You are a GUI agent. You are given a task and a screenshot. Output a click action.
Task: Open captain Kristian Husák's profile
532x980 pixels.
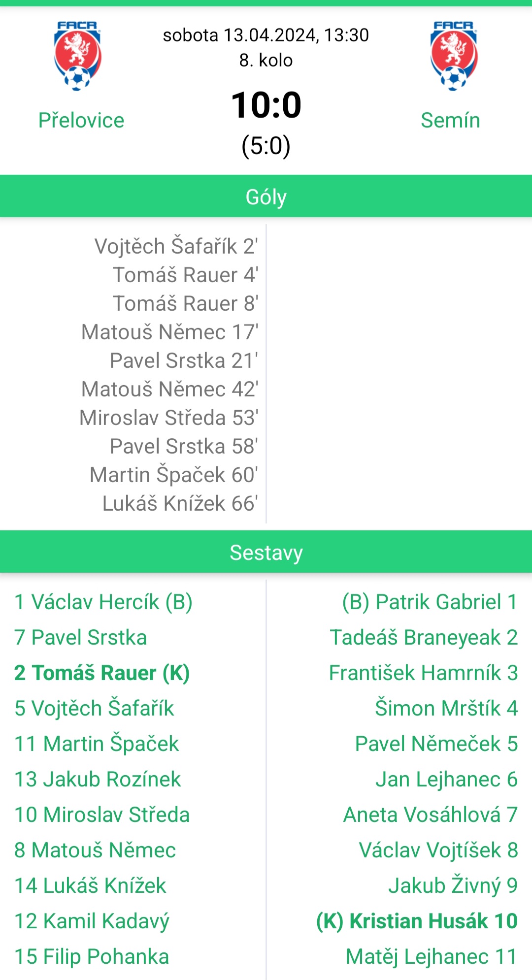(417, 921)
